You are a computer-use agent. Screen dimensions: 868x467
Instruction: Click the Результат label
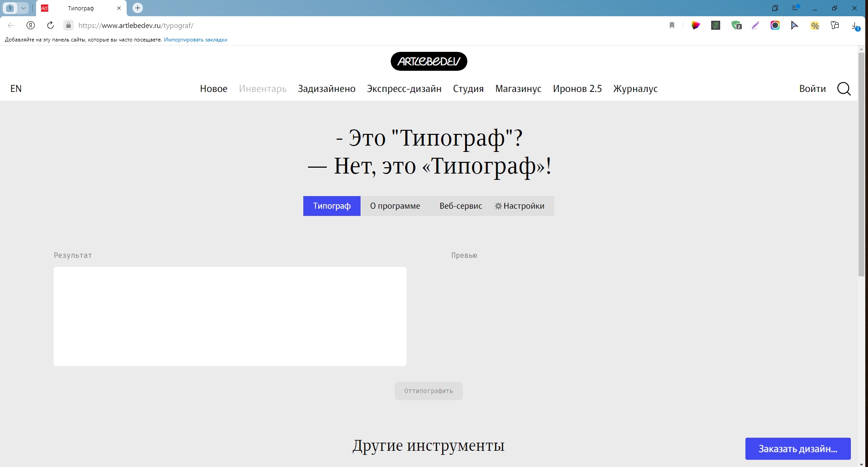73,255
